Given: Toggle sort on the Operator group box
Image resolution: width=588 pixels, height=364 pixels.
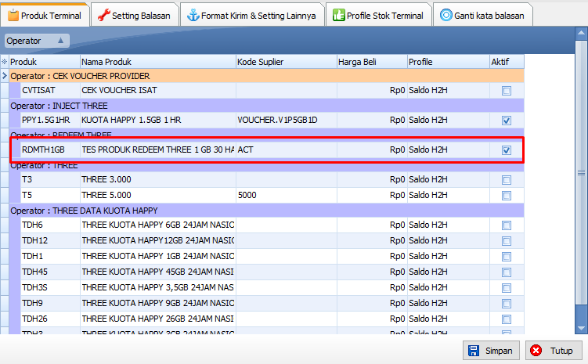Looking at the screenshot, I should click(x=37, y=41).
